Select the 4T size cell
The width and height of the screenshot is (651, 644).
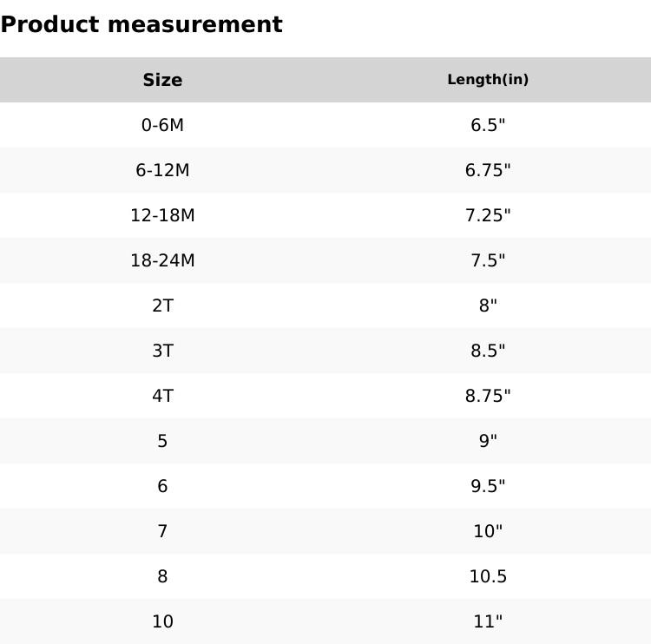pyautogui.click(x=162, y=396)
